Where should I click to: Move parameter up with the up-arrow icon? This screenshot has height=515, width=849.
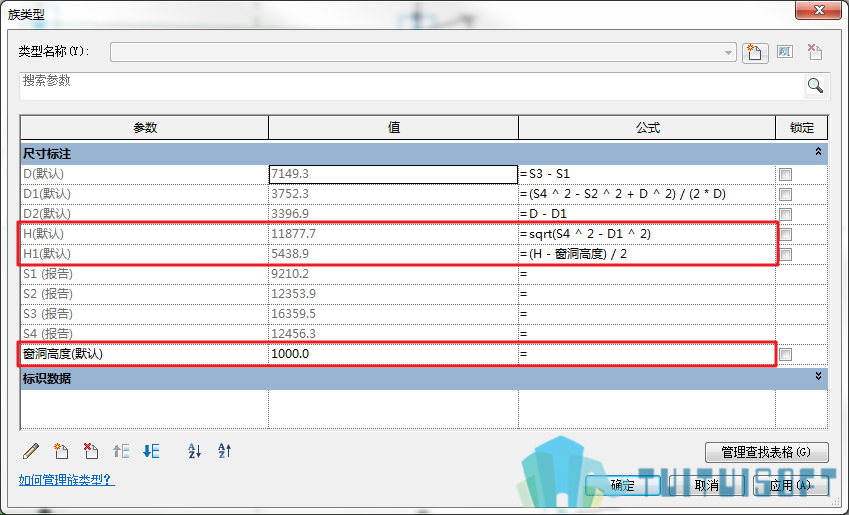(x=121, y=451)
